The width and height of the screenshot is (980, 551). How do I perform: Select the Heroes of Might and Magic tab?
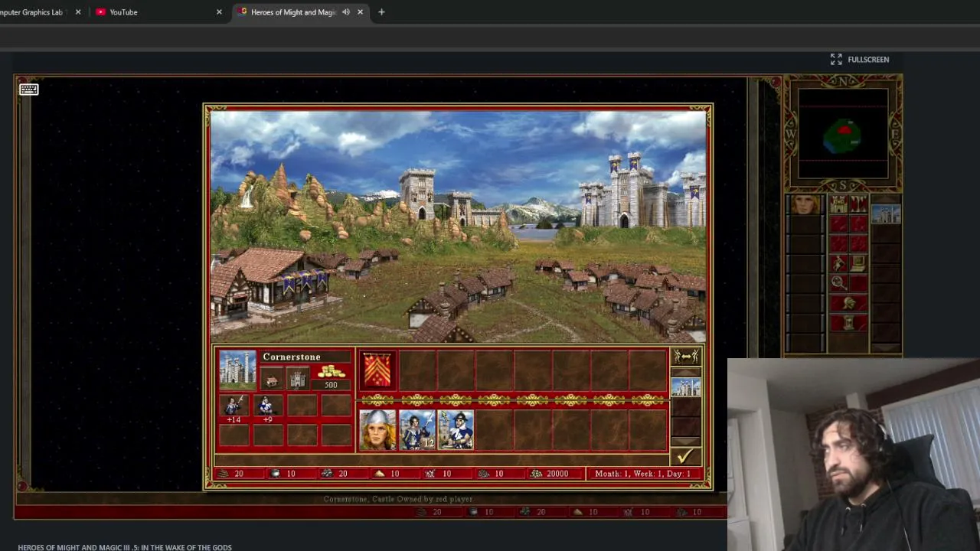tap(301, 12)
